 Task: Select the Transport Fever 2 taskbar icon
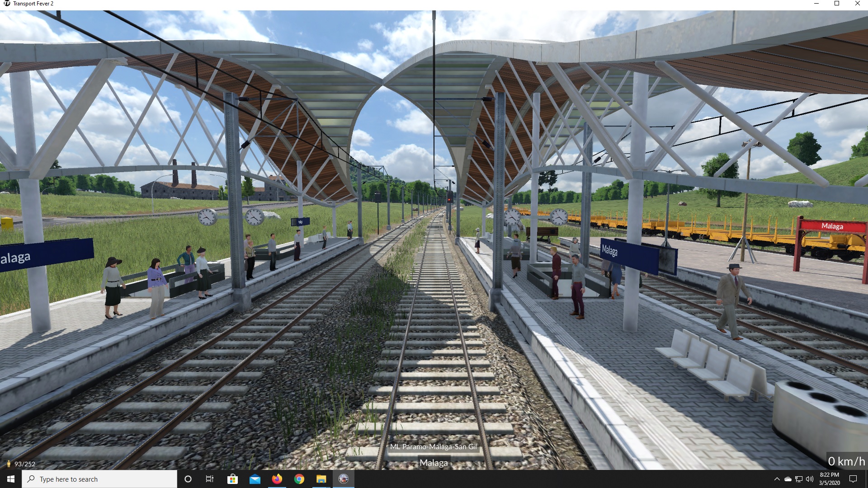click(x=344, y=479)
